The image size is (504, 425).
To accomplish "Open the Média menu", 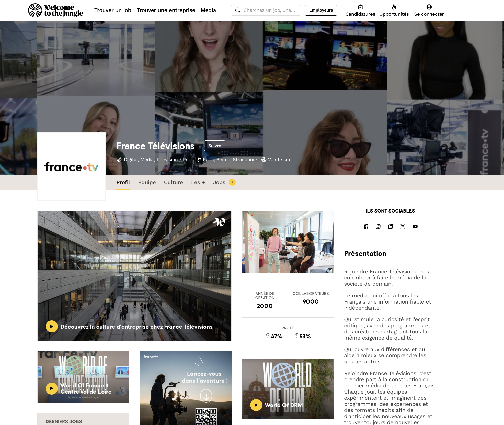I will (x=208, y=10).
